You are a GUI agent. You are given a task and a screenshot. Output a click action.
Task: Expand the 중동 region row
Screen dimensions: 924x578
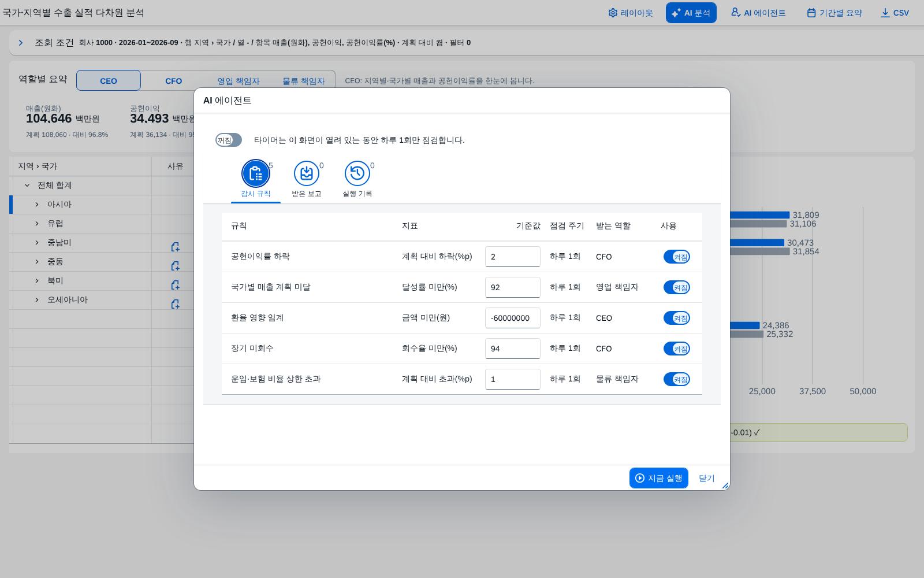[x=36, y=262]
